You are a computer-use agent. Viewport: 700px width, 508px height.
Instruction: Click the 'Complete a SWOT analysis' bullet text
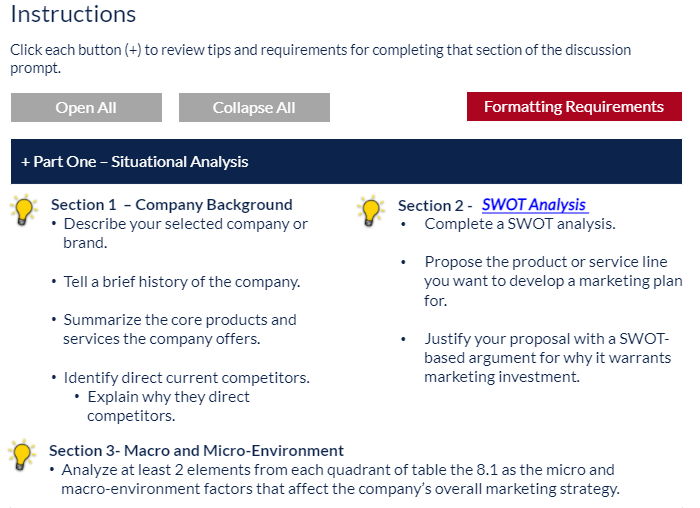[520, 224]
